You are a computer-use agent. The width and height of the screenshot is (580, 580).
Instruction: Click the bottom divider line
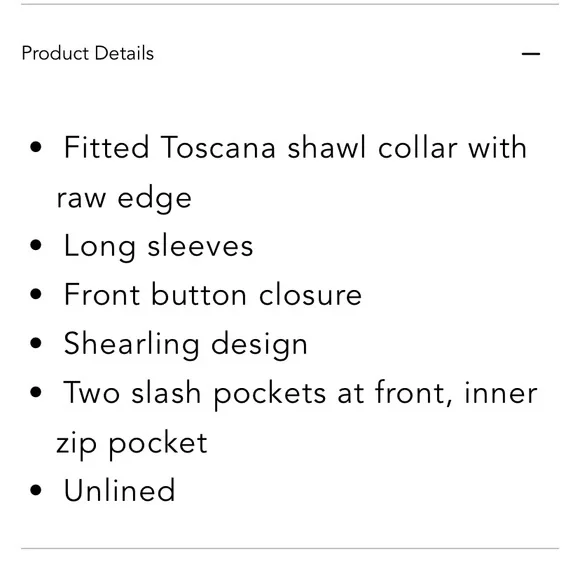click(x=290, y=548)
